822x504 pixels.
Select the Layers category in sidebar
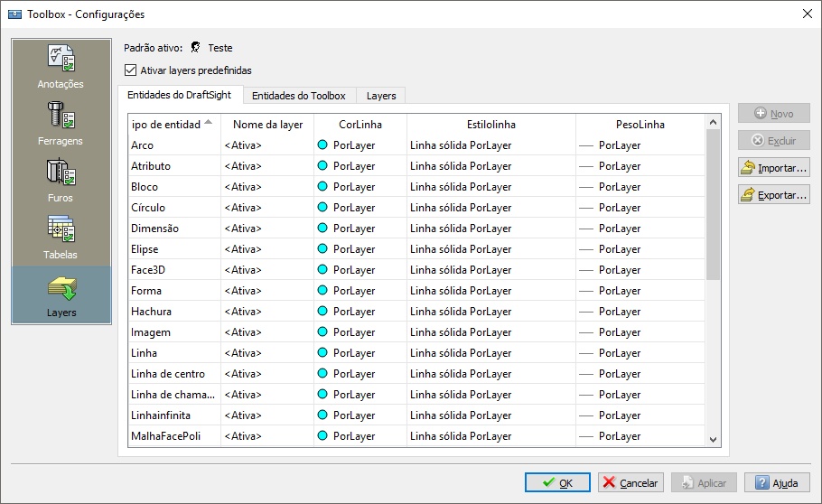click(61, 295)
